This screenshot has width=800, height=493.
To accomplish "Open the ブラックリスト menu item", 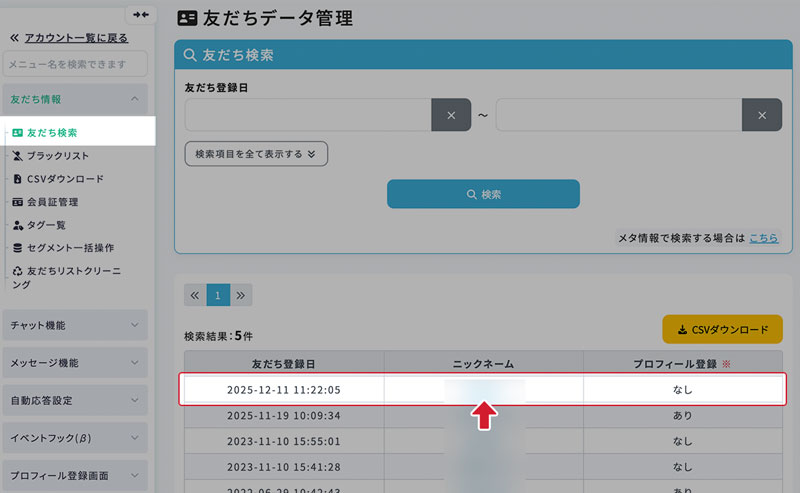I will pyautogui.click(x=58, y=156).
